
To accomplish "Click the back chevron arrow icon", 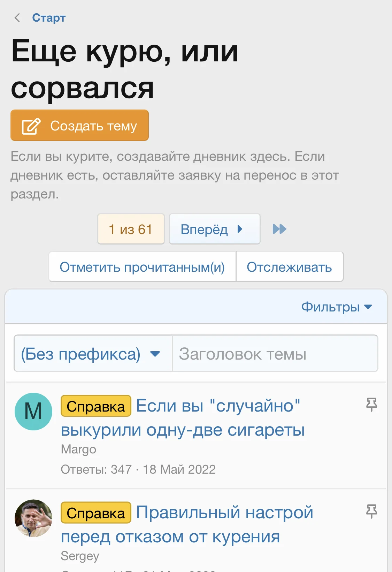I will [x=17, y=18].
